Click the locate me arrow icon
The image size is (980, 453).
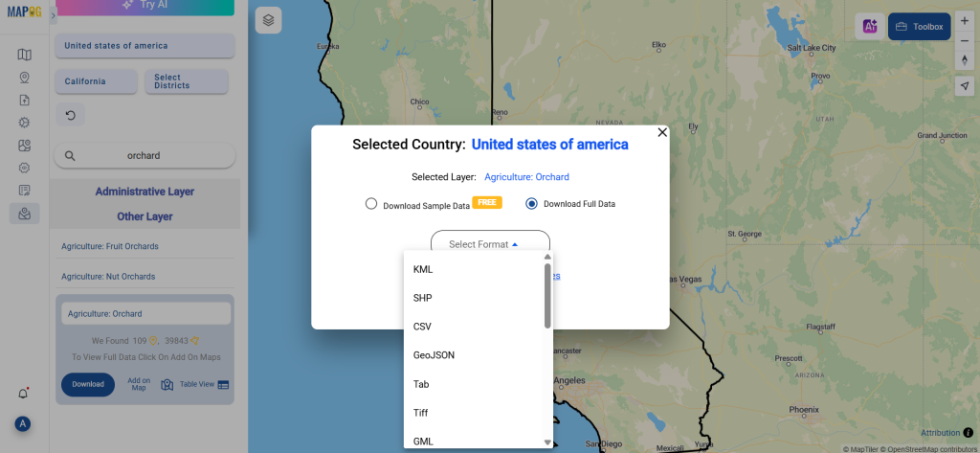click(964, 85)
